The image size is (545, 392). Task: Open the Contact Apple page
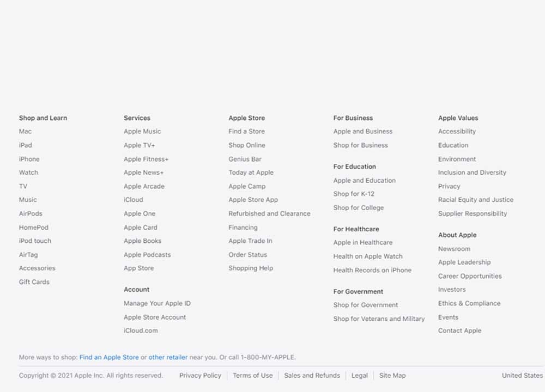(x=459, y=330)
